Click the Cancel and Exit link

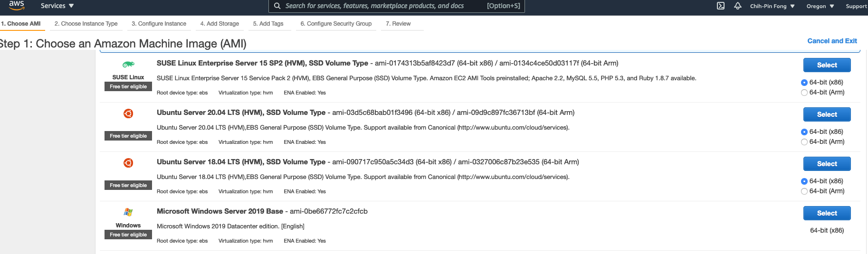(x=832, y=41)
